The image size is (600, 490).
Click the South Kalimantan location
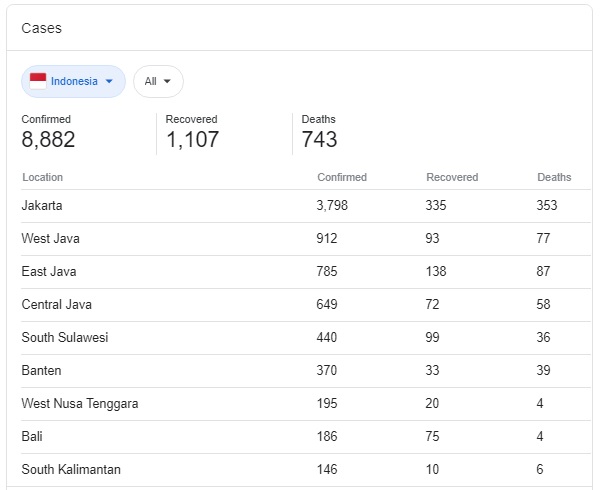point(71,469)
